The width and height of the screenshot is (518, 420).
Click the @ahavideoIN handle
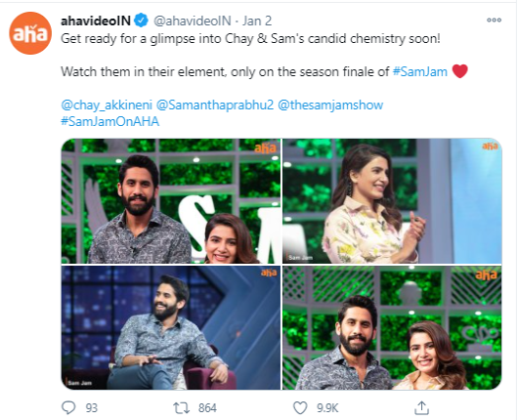point(193,21)
